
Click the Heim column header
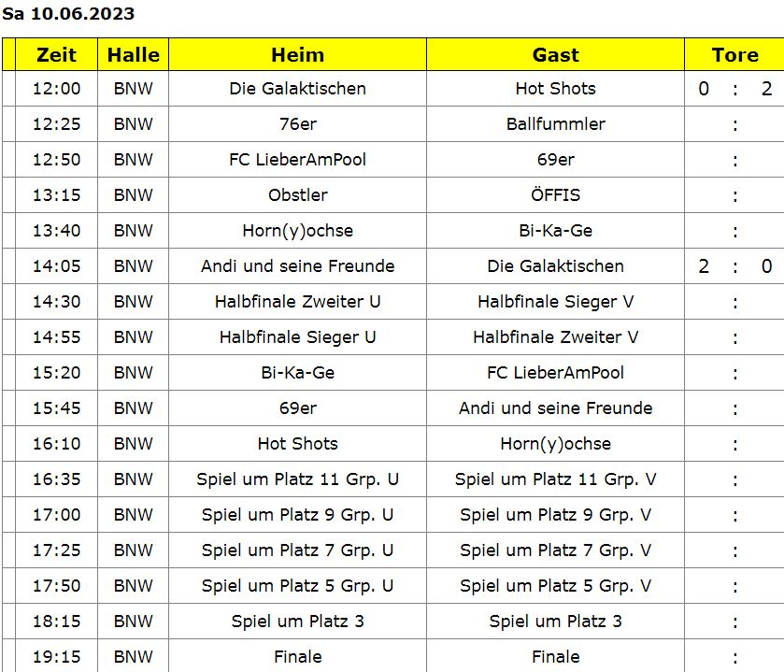point(297,54)
